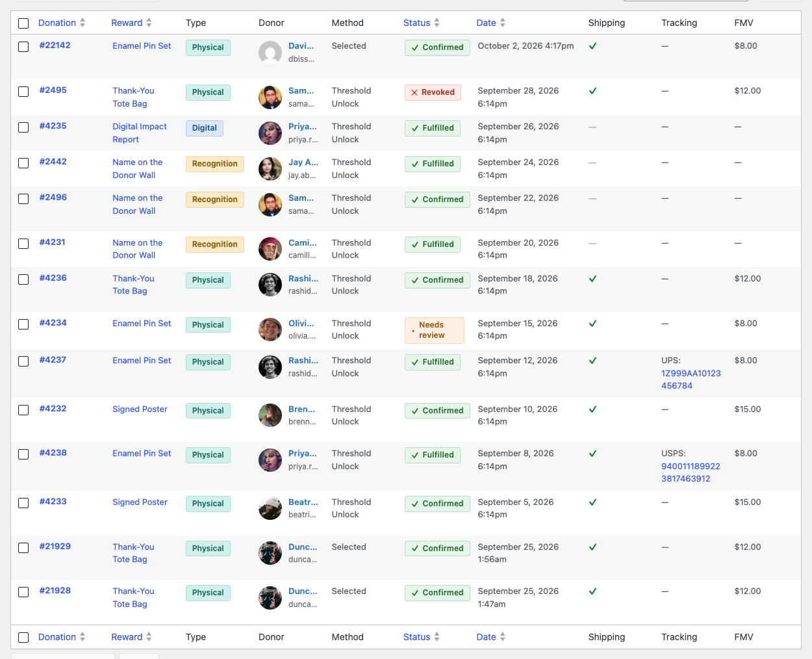Open donor name Jay A... link
This screenshot has height=659, width=812.
(303, 162)
